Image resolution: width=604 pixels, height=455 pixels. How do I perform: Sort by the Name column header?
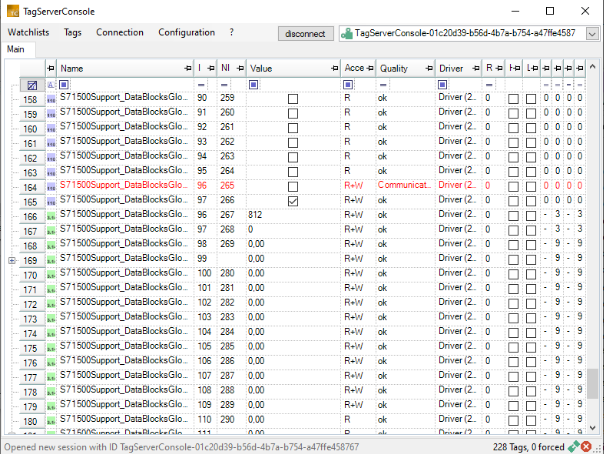tap(72, 69)
